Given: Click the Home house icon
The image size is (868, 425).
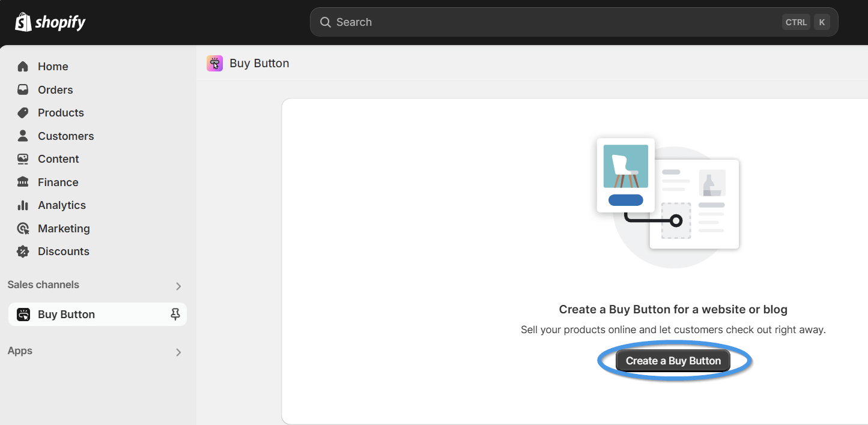Looking at the screenshot, I should [x=23, y=67].
